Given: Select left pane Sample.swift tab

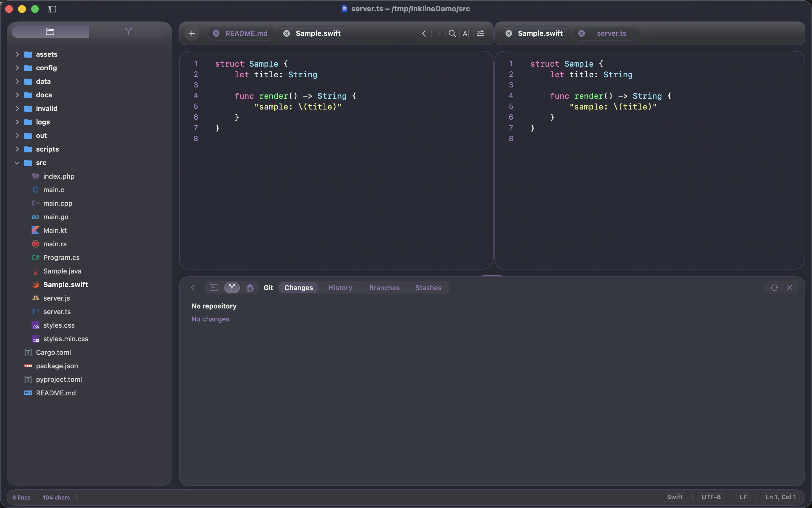Looking at the screenshot, I should [318, 33].
